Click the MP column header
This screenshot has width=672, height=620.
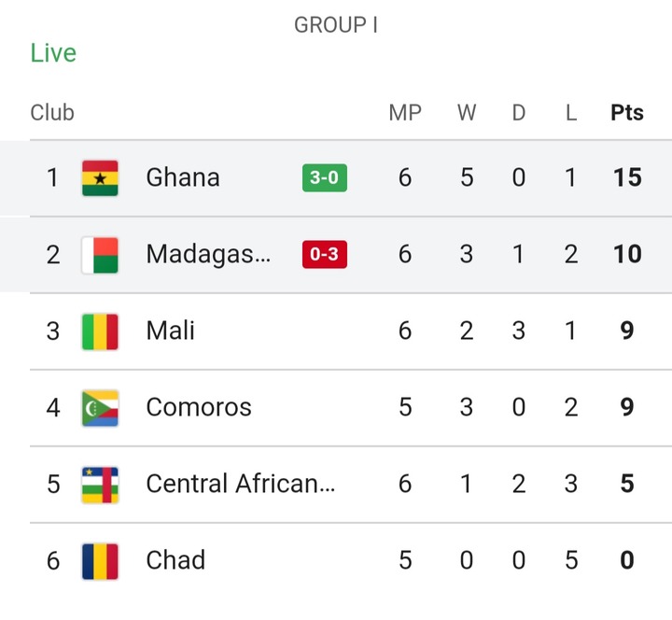(405, 113)
